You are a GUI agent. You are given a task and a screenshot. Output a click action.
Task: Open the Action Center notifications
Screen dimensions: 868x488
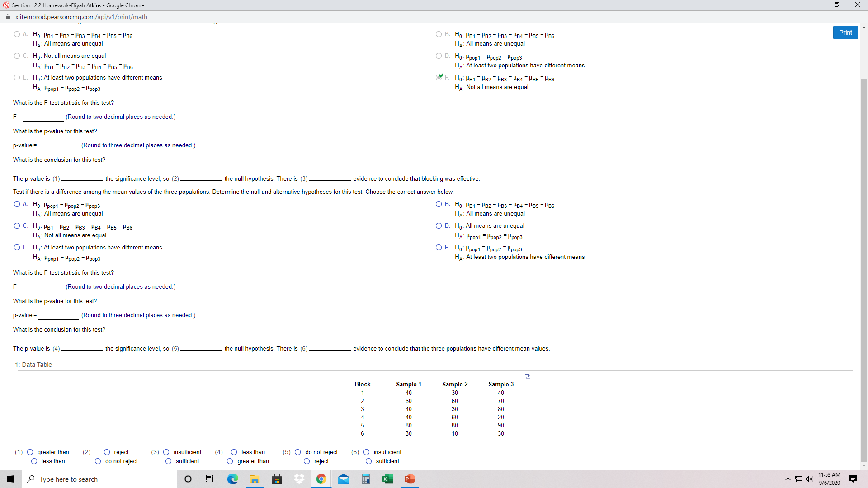coord(853,479)
